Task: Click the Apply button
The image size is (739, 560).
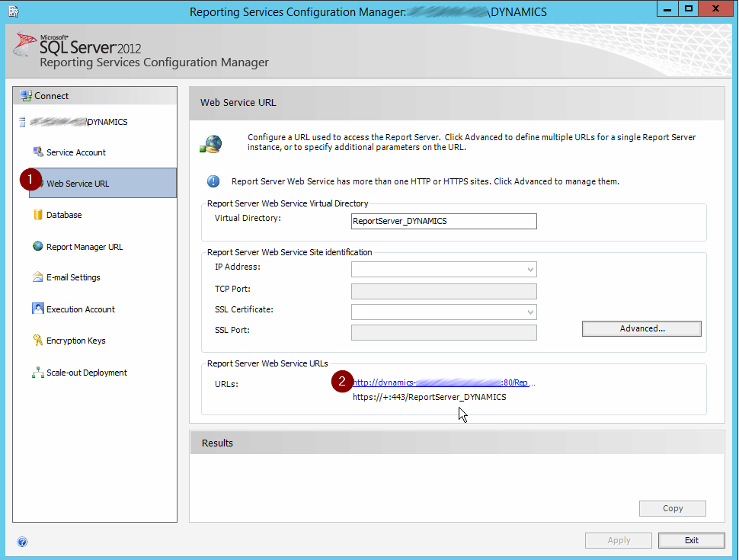Action: (619, 541)
